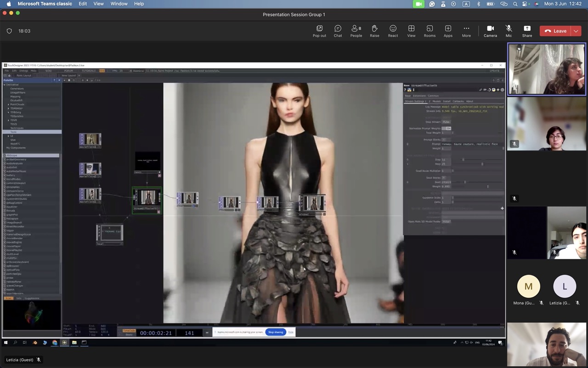
Task: Toggle the Realtime checkbox in TouchDesigner
Action: pos(130,71)
